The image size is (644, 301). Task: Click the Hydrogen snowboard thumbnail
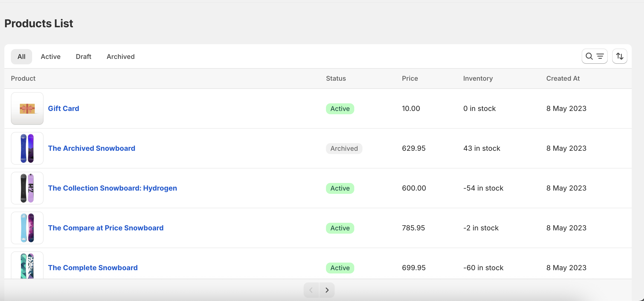pyautogui.click(x=27, y=188)
